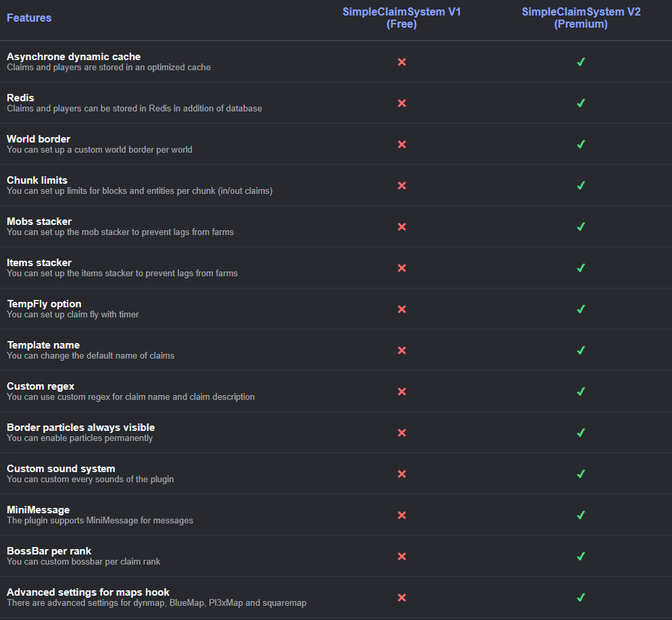Click the Custom sound system title
This screenshot has height=620, width=672.
point(61,468)
